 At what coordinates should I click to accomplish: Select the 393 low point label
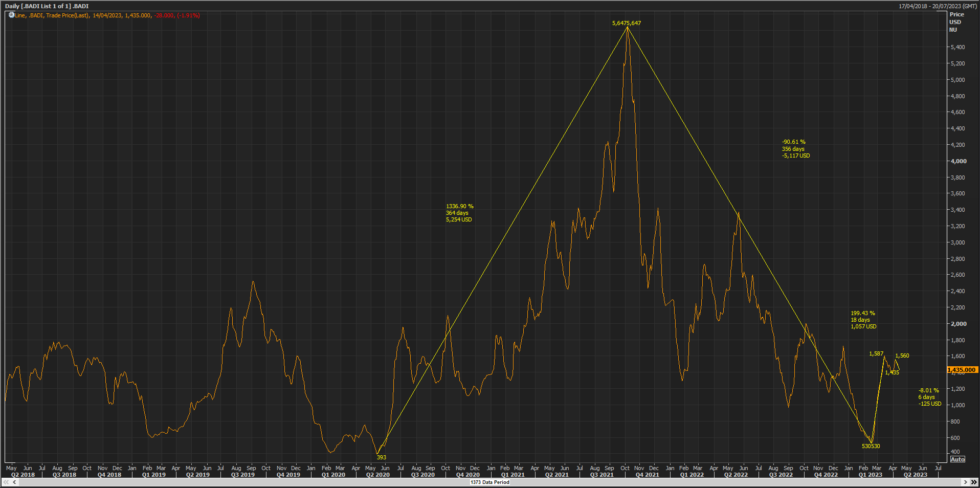click(382, 457)
